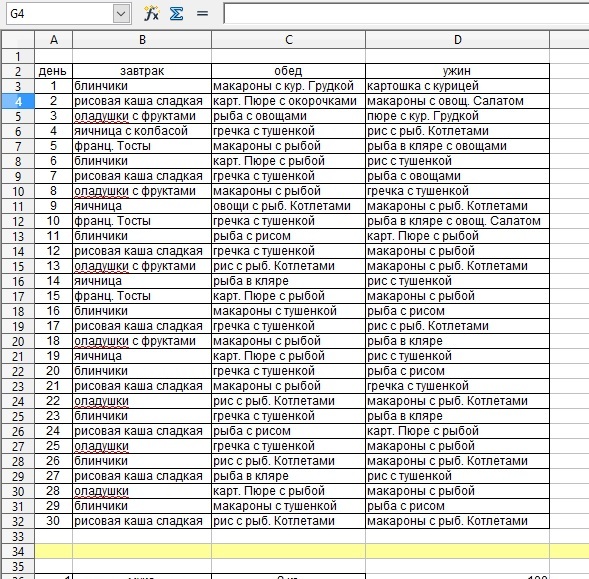Click the Sum sigma icon

176,14
